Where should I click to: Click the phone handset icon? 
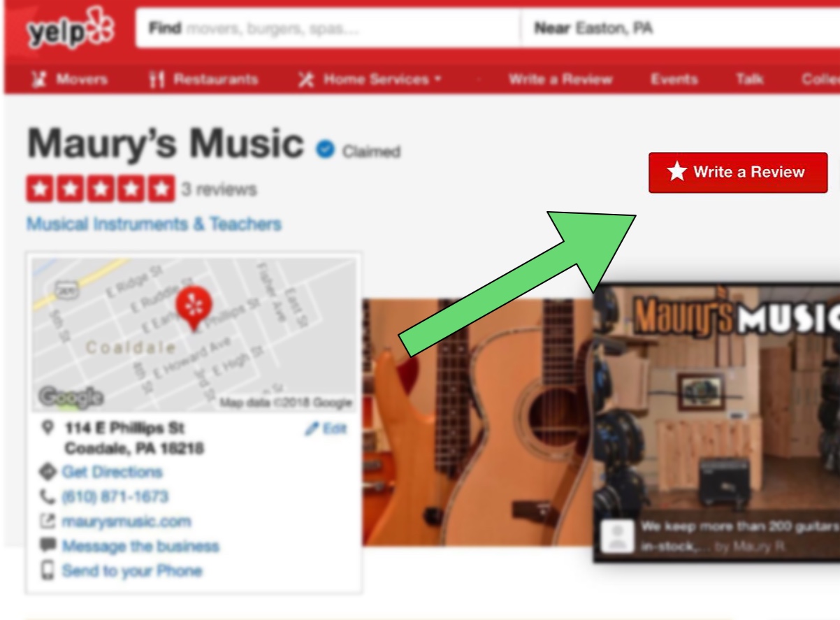[48, 497]
